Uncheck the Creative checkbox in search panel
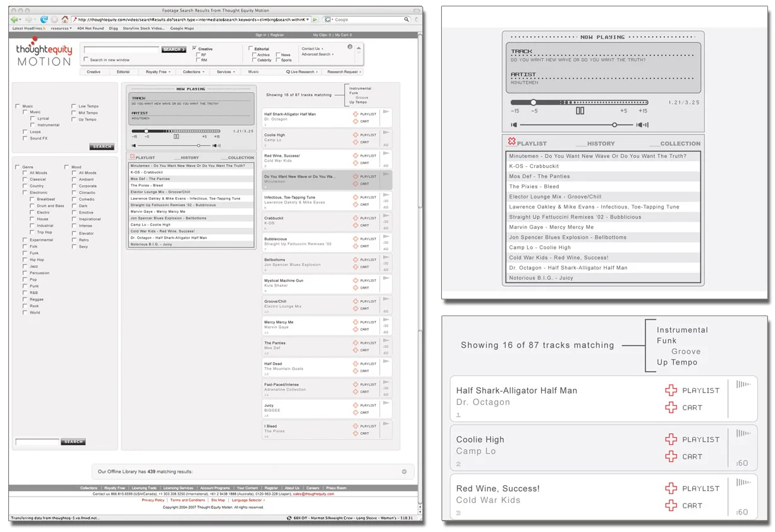 [195, 48]
